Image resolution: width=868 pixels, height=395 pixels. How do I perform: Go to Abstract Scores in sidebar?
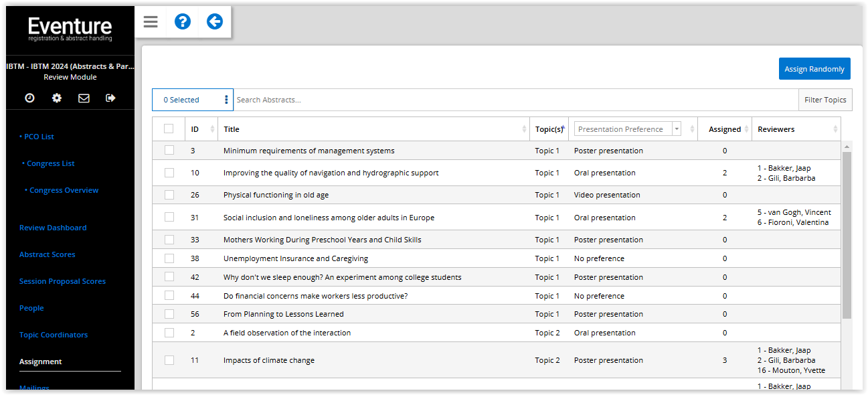(x=47, y=254)
